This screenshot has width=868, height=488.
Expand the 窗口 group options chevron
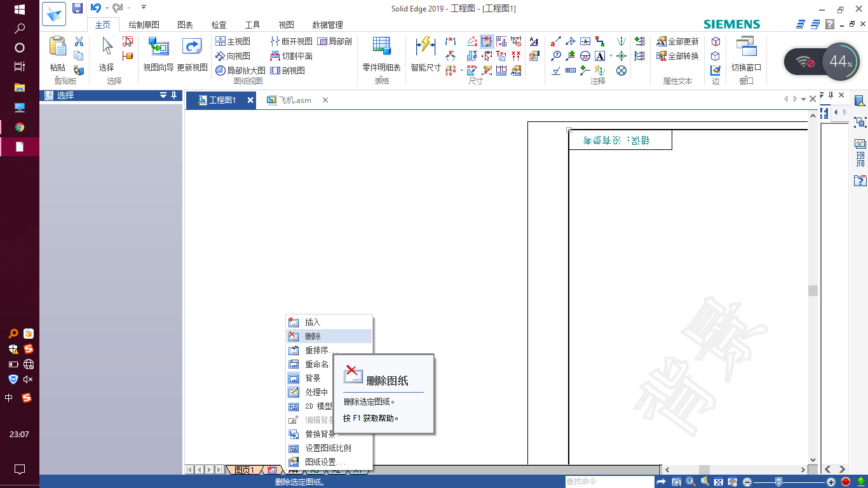point(746,76)
